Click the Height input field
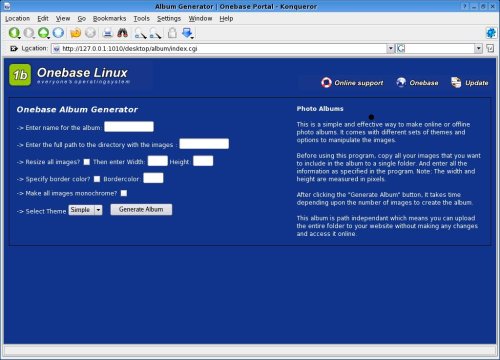This screenshot has width=500, height=360. (x=203, y=161)
